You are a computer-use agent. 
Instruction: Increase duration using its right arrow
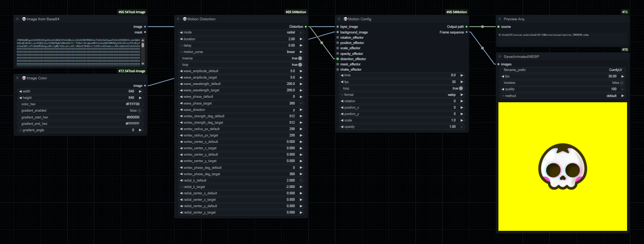coord(301,39)
